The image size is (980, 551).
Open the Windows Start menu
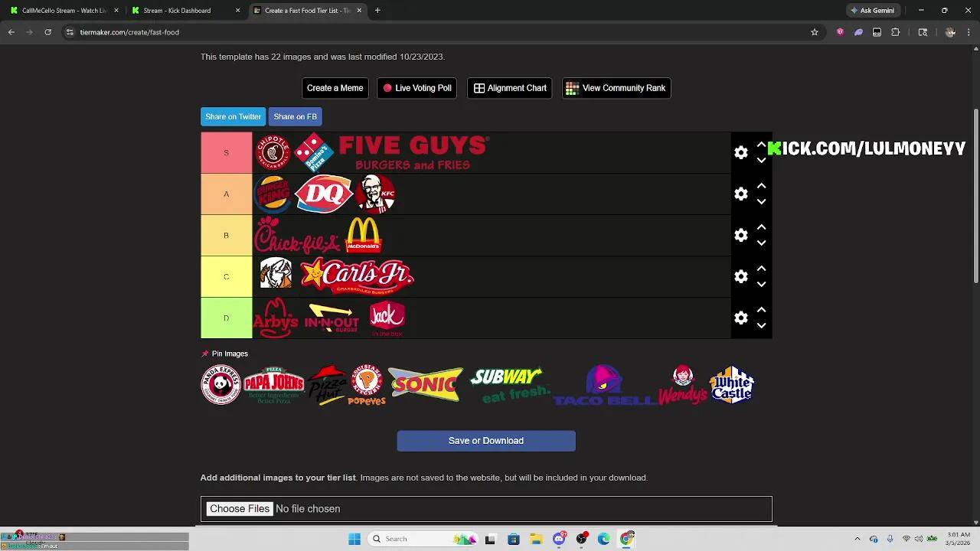(354, 539)
